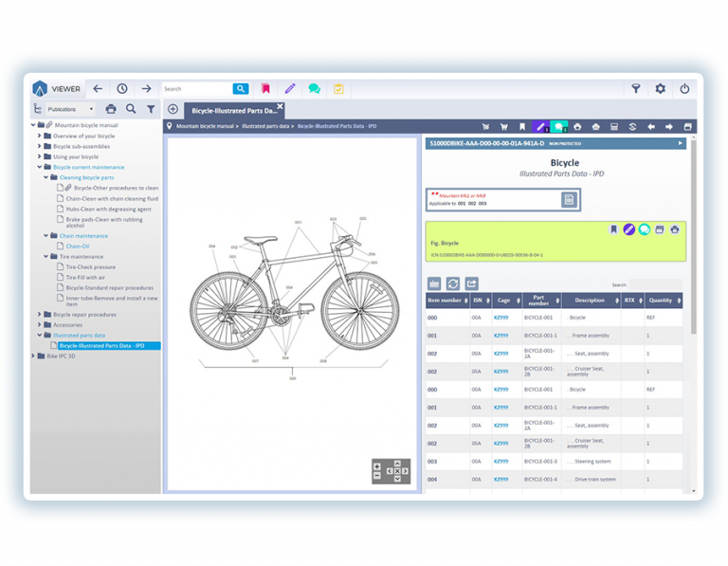Image resolution: width=728 pixels, height=566 pixels.
Task: Click the shopping cart icon in document toolbar
Action: click(503, 126)
